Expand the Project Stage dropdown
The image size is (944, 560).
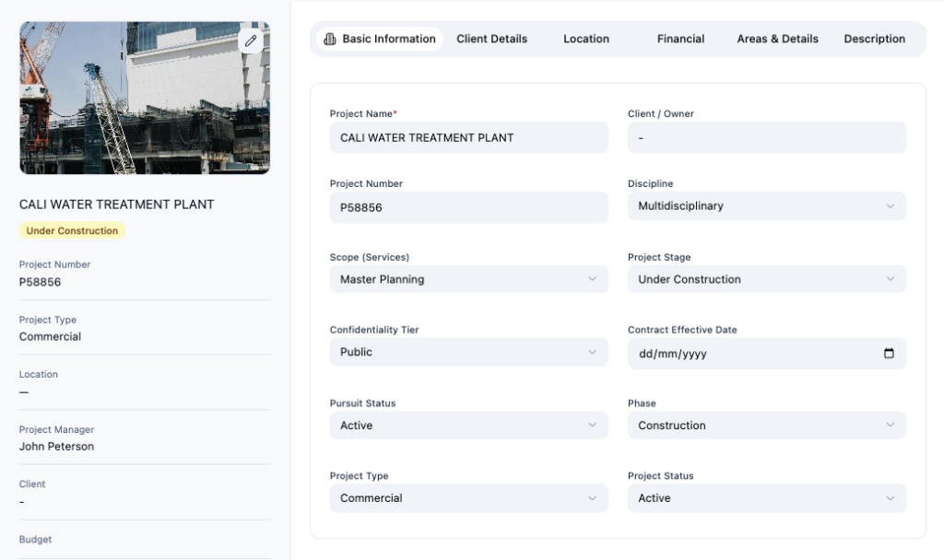(x=766, y=279)
